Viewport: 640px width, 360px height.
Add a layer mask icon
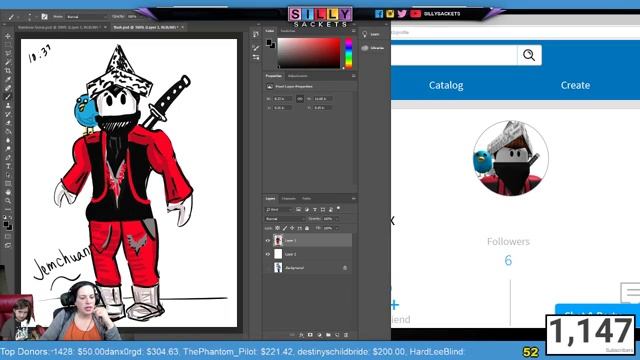(x=310, y=335)
